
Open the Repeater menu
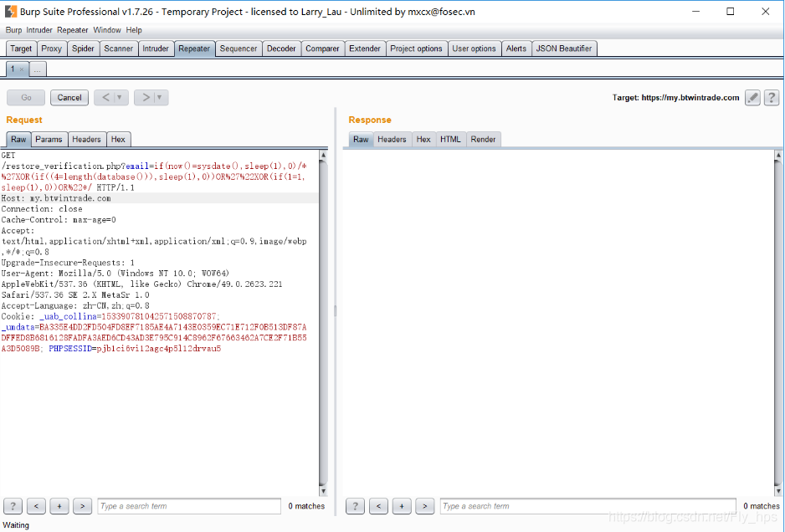click(x=73, y=30)
